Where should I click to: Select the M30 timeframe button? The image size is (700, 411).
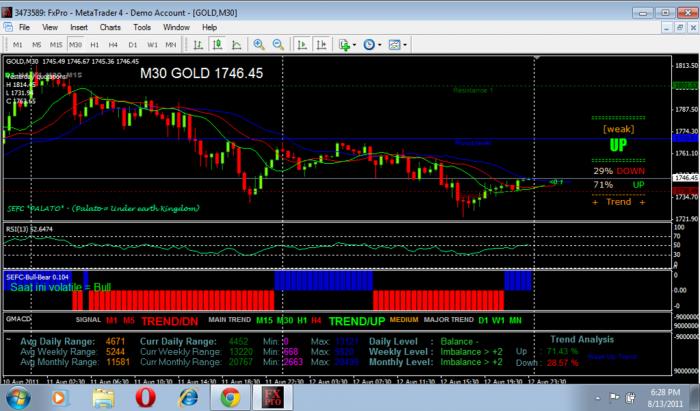click(x=75, y=45)
